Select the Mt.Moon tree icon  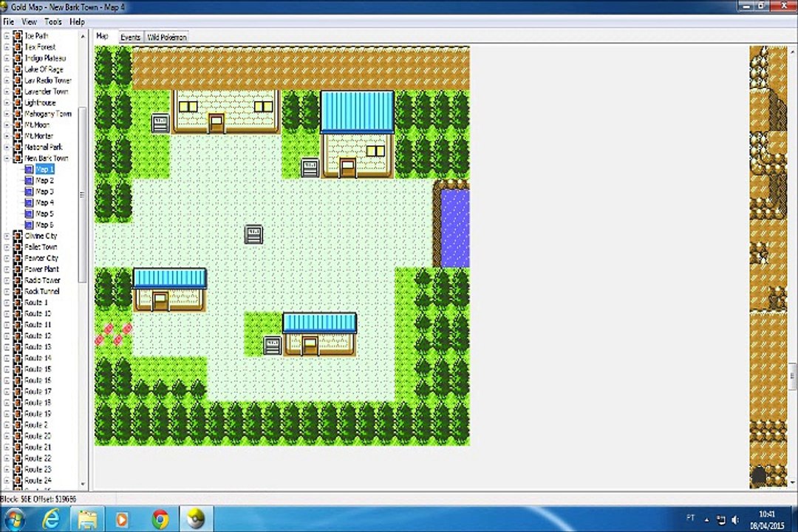(18, 125)
